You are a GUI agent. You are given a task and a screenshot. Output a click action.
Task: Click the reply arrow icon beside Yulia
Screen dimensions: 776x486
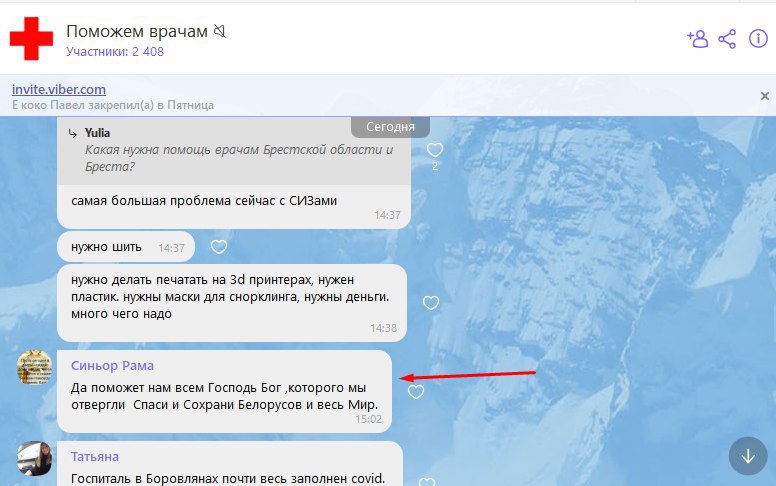(x=73, y=133)
